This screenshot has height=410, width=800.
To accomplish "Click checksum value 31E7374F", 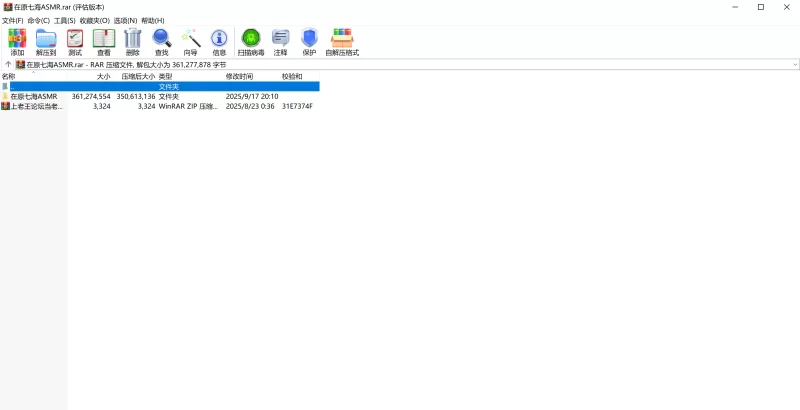I will [297, 106].
